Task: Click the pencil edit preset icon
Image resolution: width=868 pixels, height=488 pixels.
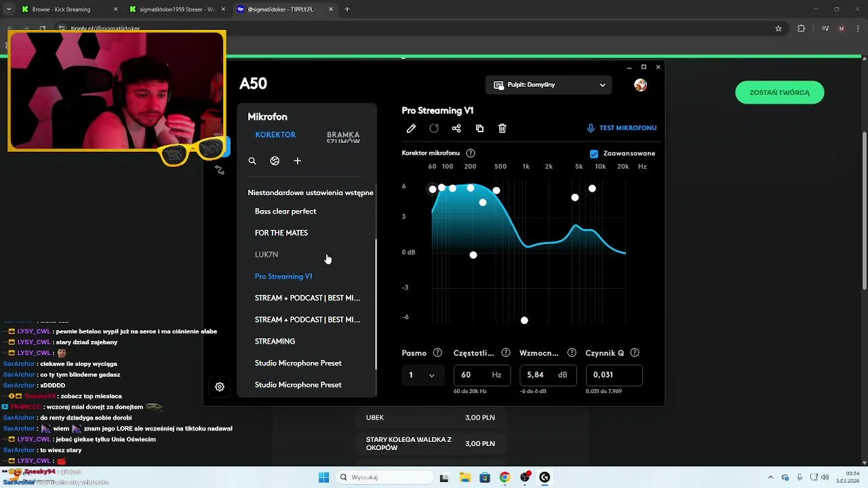Action: coord(411,128)
